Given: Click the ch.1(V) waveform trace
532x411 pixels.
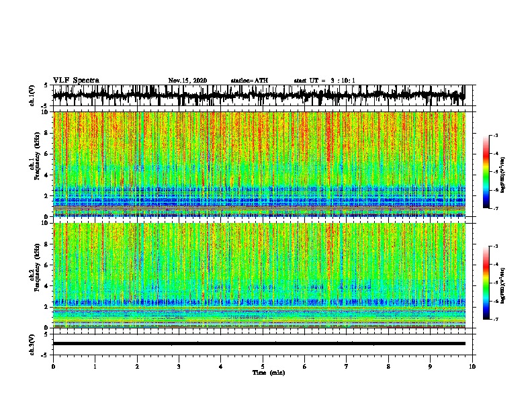Looking at the screenshot, I should point(259,95).
